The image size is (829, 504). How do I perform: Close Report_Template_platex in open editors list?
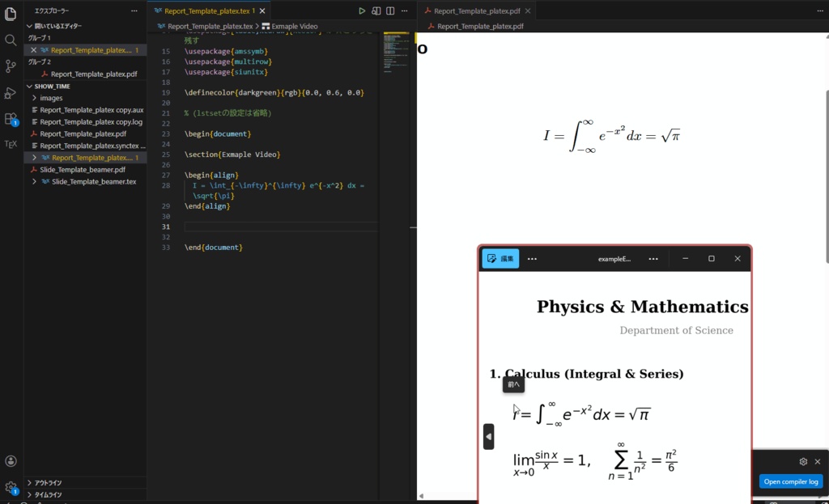point(34,50)
